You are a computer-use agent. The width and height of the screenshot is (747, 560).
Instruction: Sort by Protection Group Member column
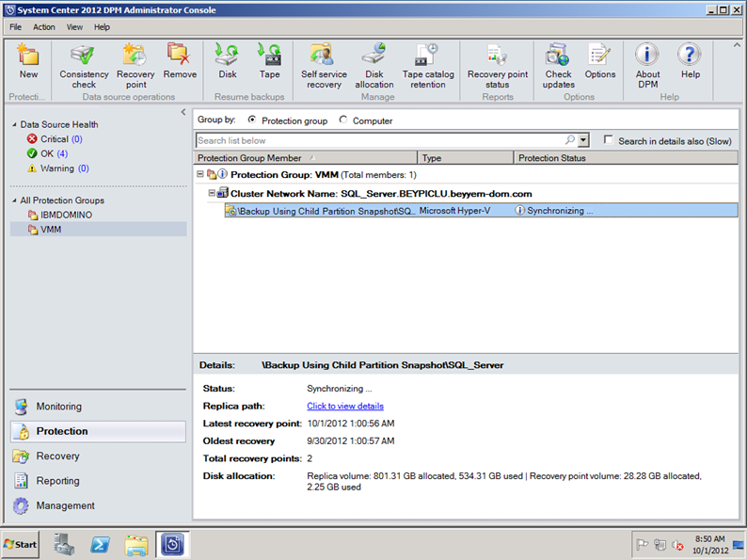point(306,158)
